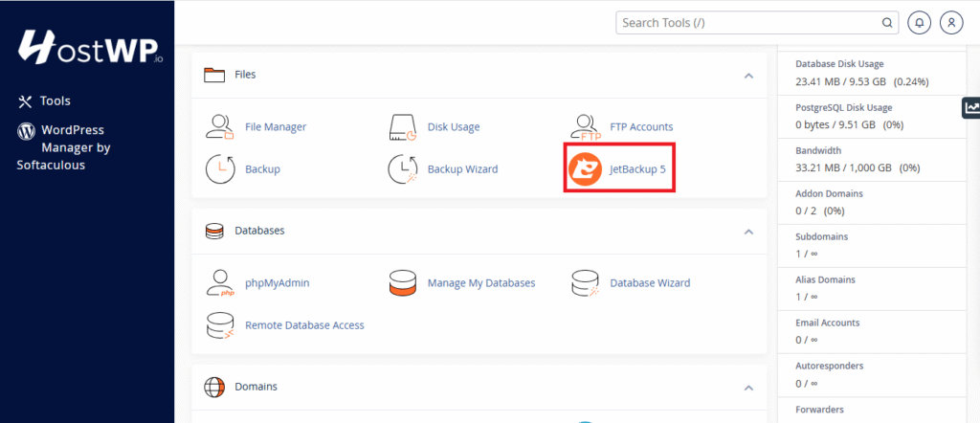Select Tools in the sidebar menu

coord(55,100)
